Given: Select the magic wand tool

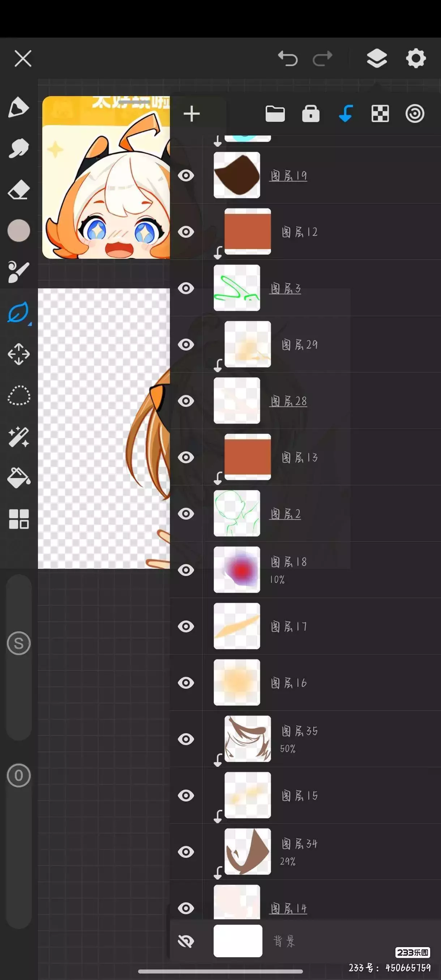Looking at the screenshot, I should pos(19,437).
